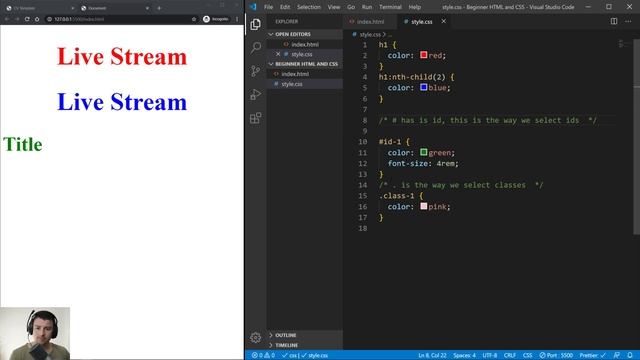Expand the Timeline section
Screen dimensions: 640x360
(x=305, y=345)
